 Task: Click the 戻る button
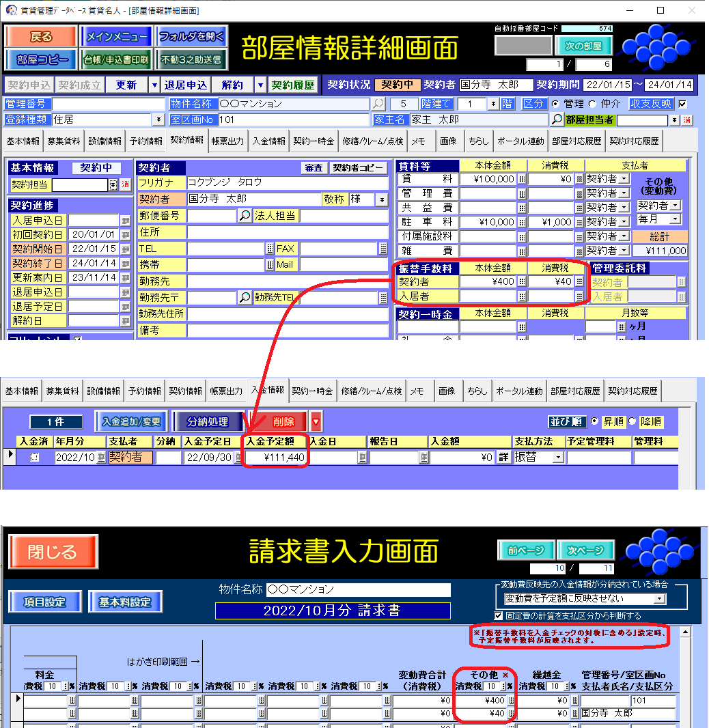[x=41, y=36]
